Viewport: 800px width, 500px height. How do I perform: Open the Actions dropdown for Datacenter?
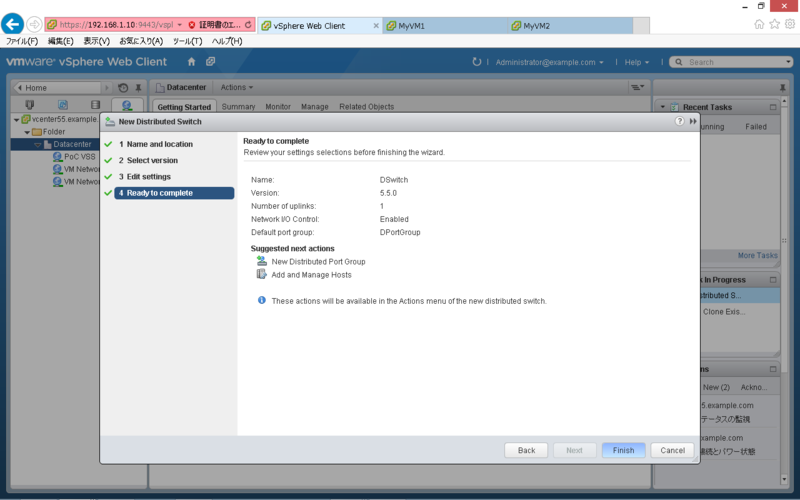pos(237,87)
